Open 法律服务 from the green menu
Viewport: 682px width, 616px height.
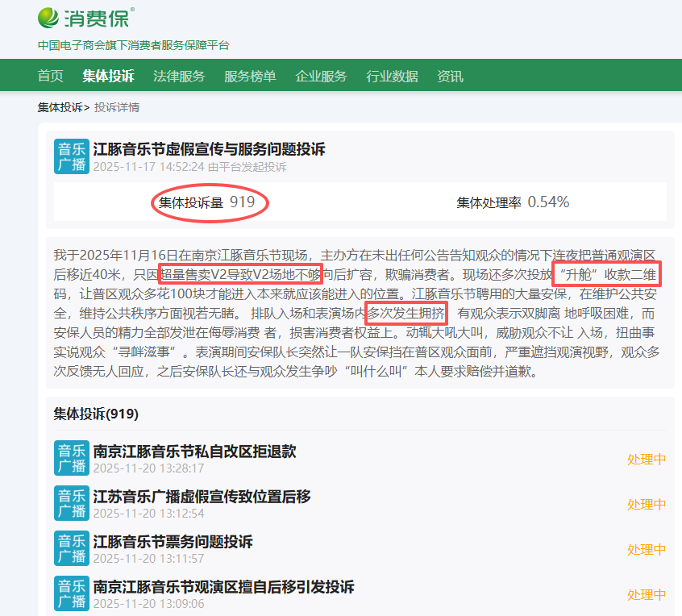pyautogui.click(x=179, y=77)
